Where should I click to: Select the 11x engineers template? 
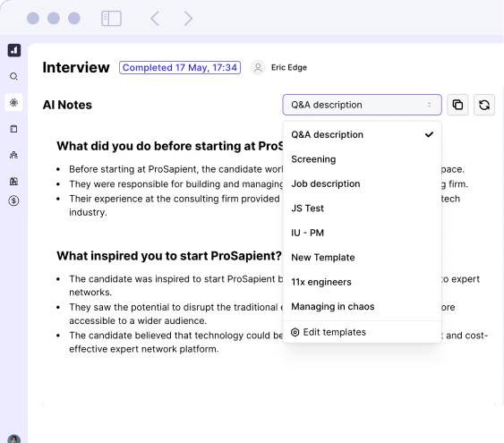point(362,282)
